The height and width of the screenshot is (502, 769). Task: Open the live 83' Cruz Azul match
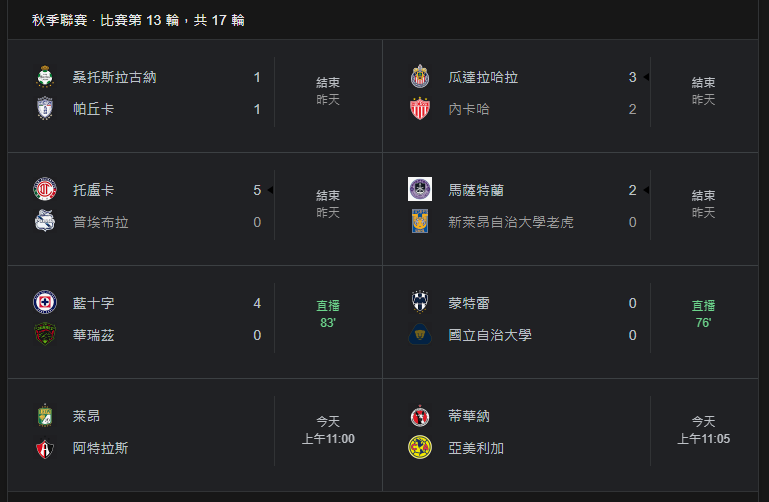pos(195,322)
